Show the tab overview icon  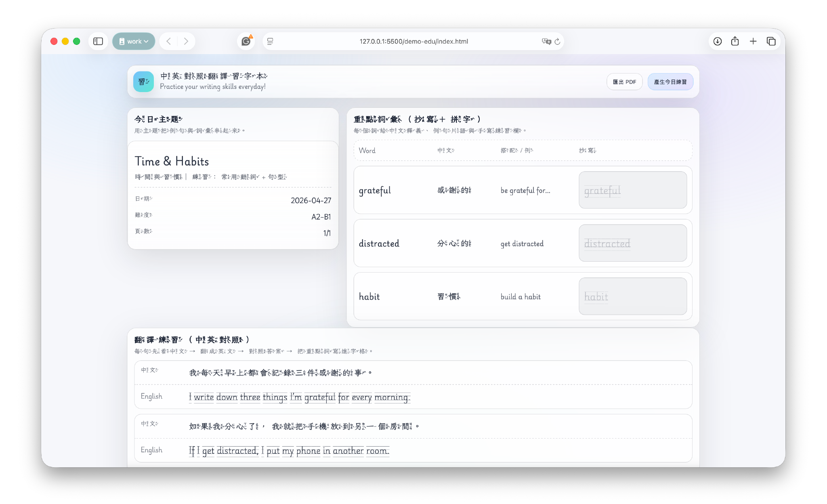tap(771, 41)
